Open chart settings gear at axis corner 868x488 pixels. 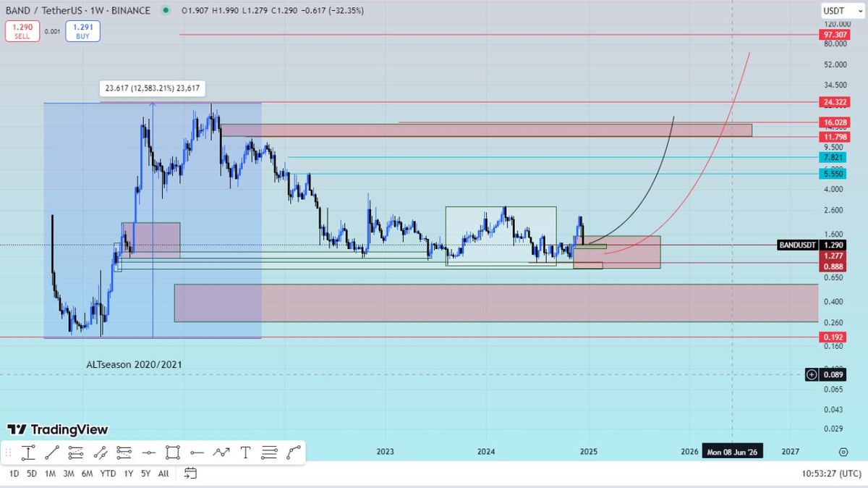843,452
